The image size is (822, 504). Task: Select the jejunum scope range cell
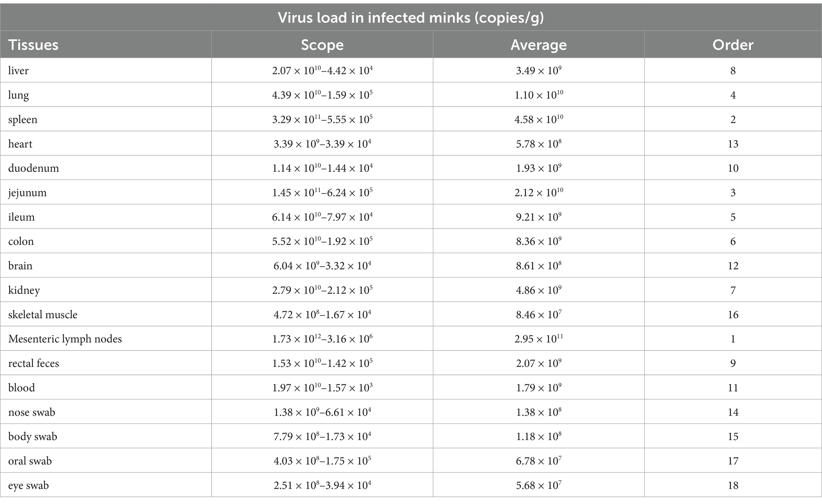322,192
